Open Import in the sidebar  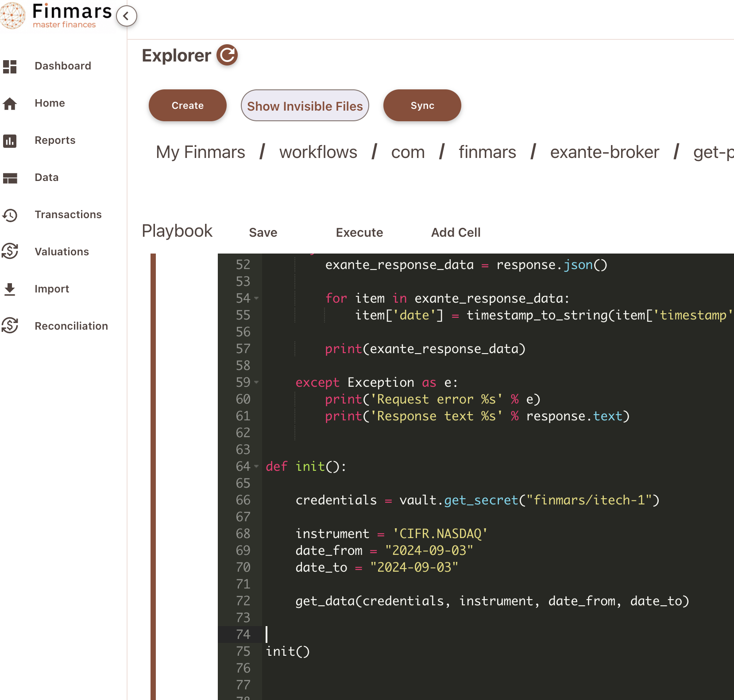click(52, 289)
